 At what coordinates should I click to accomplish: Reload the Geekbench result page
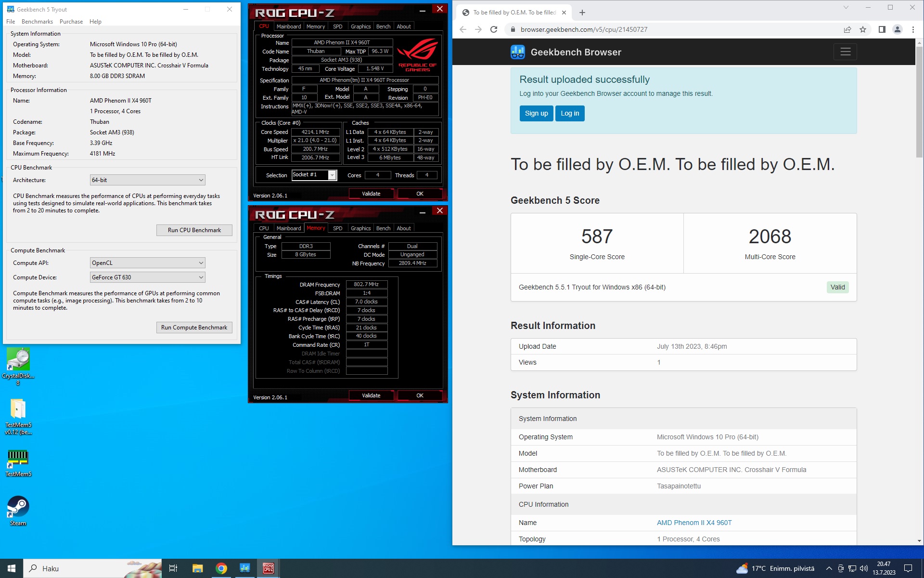(494, 29)
